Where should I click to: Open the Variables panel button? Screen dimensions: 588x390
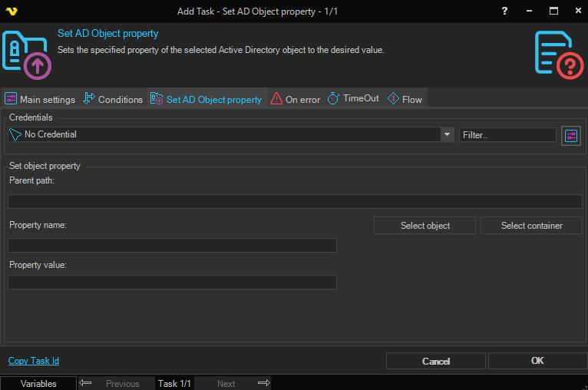[38, 383]
